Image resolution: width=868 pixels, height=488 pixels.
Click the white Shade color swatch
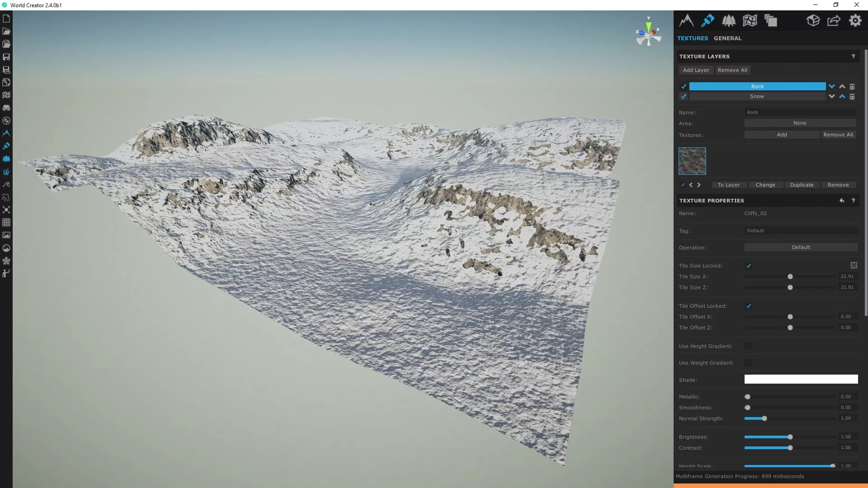801,379
